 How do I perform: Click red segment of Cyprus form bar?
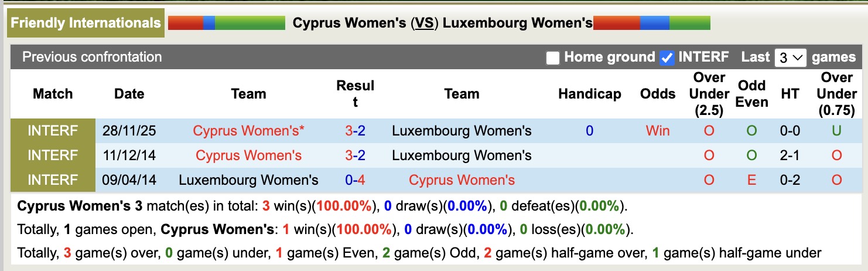click(x=185, y=23)
